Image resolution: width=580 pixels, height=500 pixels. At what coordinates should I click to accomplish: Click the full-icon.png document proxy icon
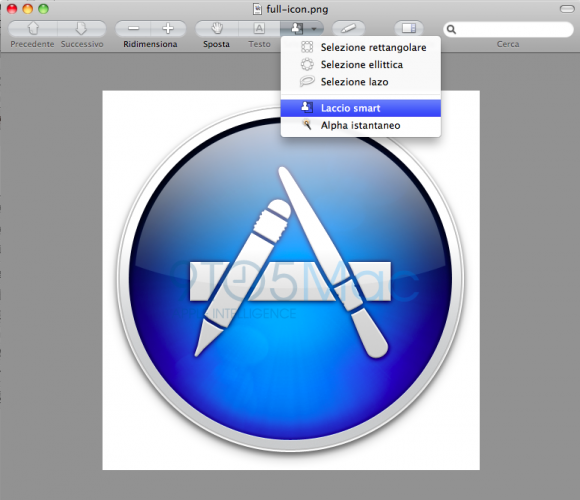(x=257, y=9)
